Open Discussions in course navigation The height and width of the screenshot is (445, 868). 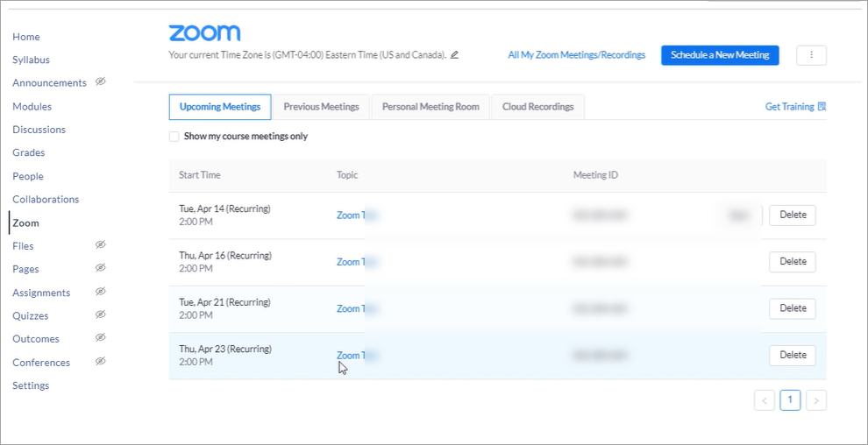click(39, 130)
